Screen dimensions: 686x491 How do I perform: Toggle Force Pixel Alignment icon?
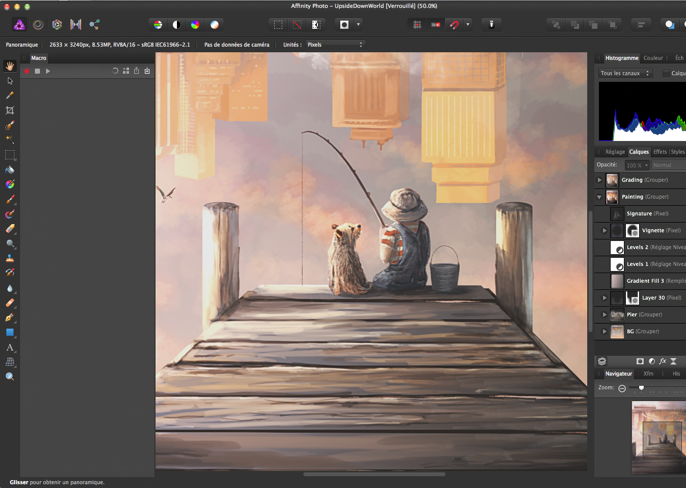click(436, 25)
